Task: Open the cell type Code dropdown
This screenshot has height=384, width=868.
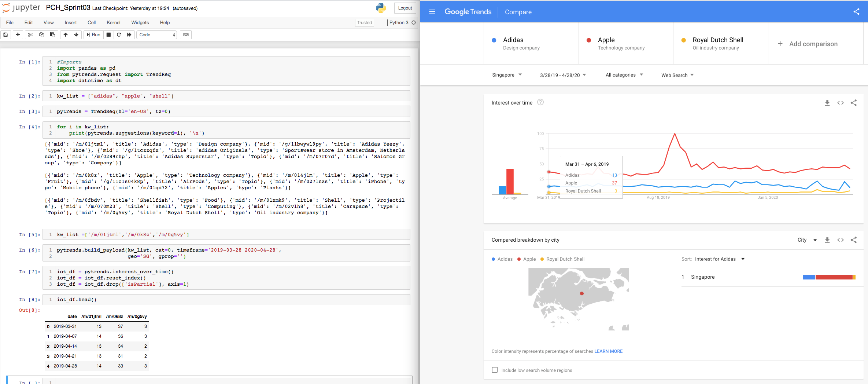Action: pos(157,34)
